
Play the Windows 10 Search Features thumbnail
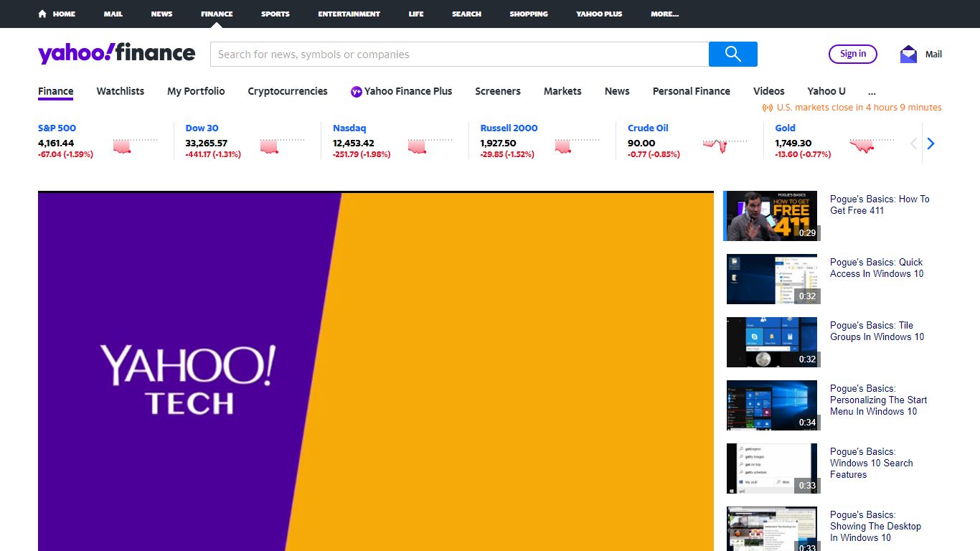coord(772,468)
